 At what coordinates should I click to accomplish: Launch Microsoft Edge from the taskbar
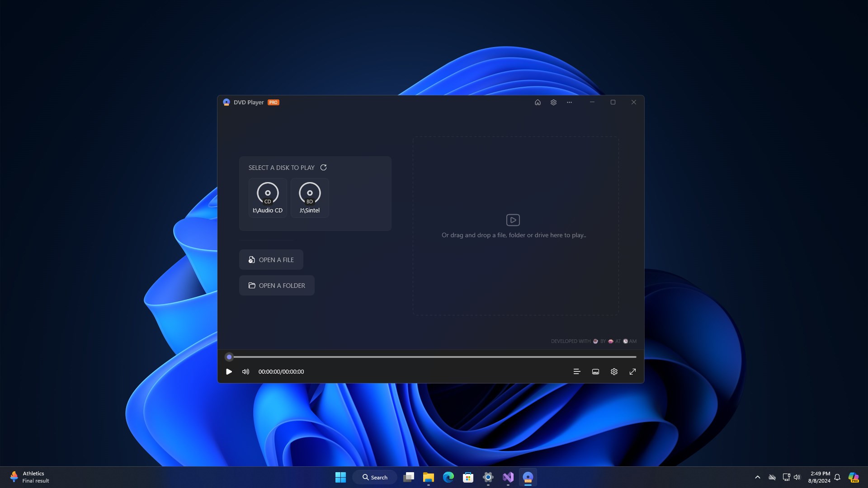448,477
